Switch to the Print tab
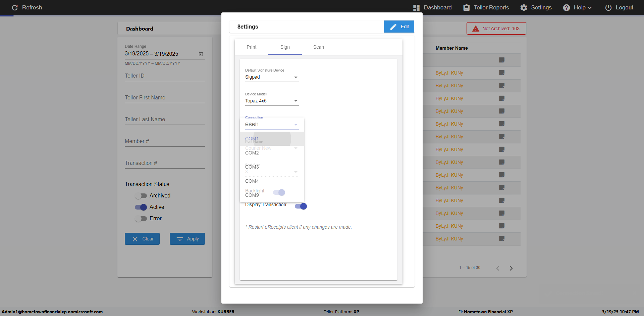 [252, 47]
